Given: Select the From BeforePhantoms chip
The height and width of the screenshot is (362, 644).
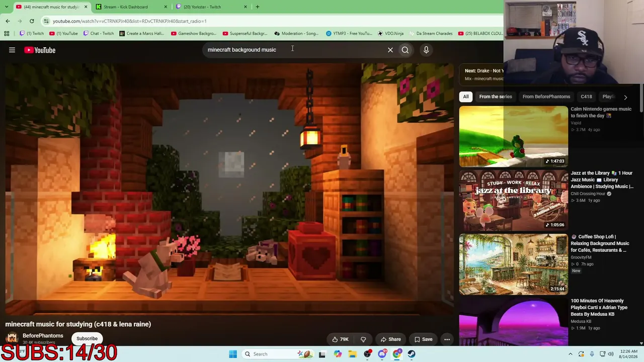Looking at the screenshot, I should 546,97.
